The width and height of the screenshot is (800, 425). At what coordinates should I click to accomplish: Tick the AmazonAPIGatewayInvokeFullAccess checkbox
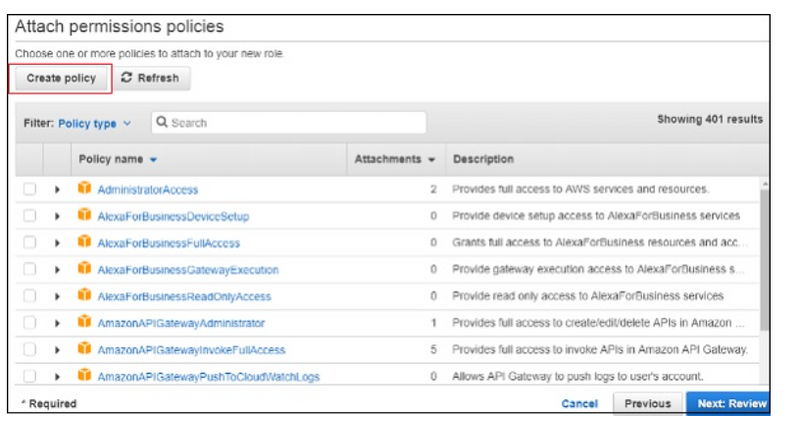[x=30, y=349]
